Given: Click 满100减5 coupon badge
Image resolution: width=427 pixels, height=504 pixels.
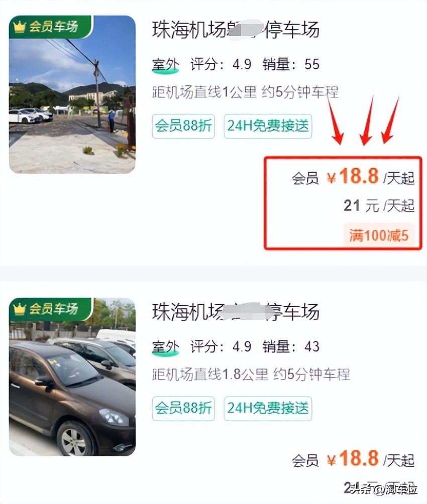Looking at the screenshot, I should coord(379,235).
